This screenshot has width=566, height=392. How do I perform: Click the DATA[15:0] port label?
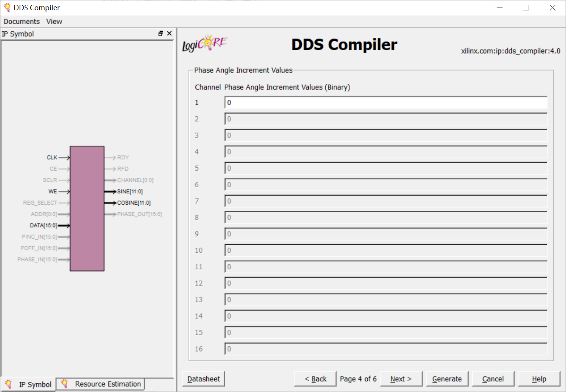(x=43, y=225)
